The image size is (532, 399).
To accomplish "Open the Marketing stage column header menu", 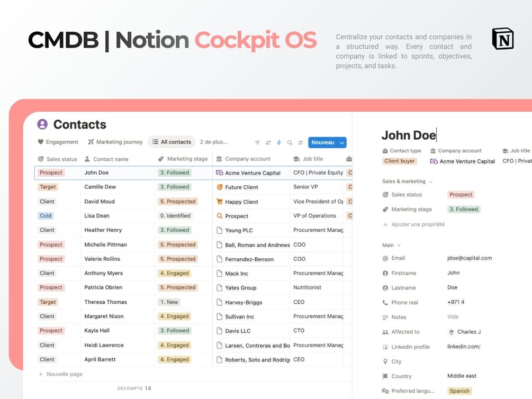I will point(183,159).
